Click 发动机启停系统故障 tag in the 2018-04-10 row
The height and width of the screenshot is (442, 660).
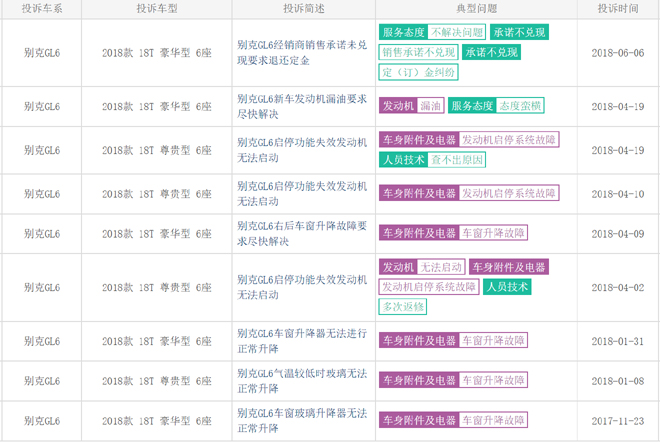coord(509,193)
